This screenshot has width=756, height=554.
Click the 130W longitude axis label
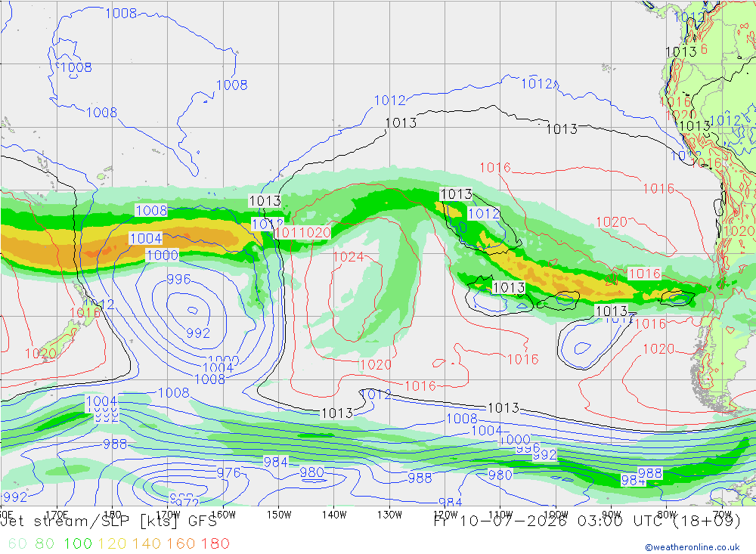(x=389, y=515)
